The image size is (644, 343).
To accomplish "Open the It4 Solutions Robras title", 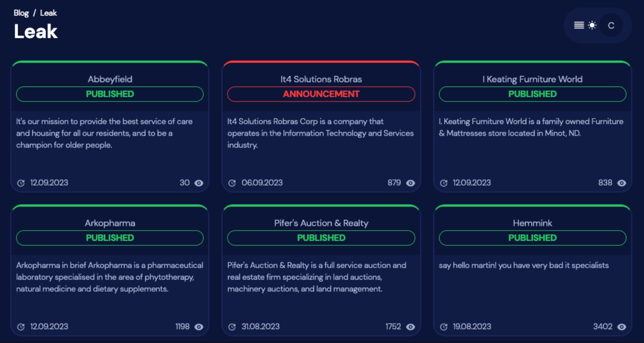I will (x=321, y=79).
